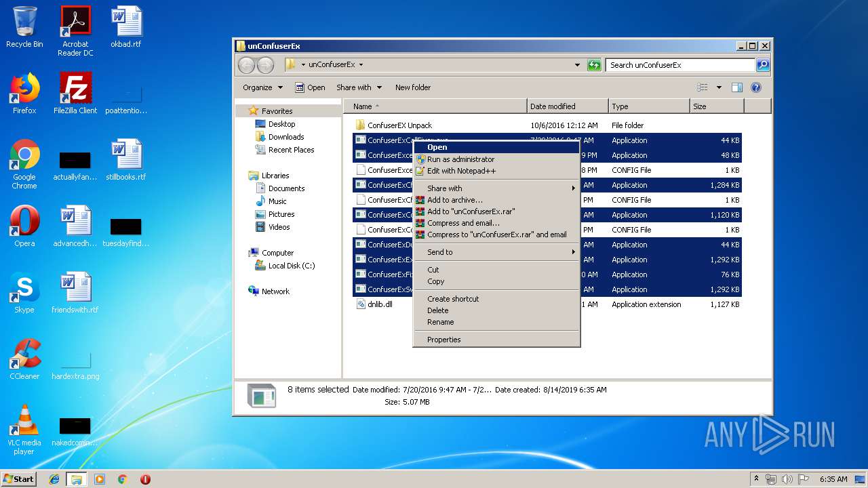Viewport: 868px width, 488px height.
Task: Choose Open in context menu
Action: click(496, 147)
